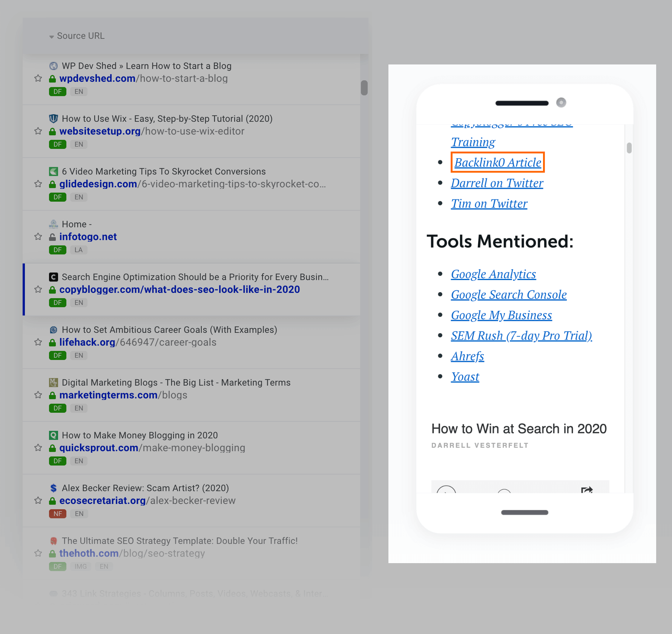Open wpdevshed.com/how-to-start-a-blog link
Viewport: 672px width, 634px height.
click(143, 78)
